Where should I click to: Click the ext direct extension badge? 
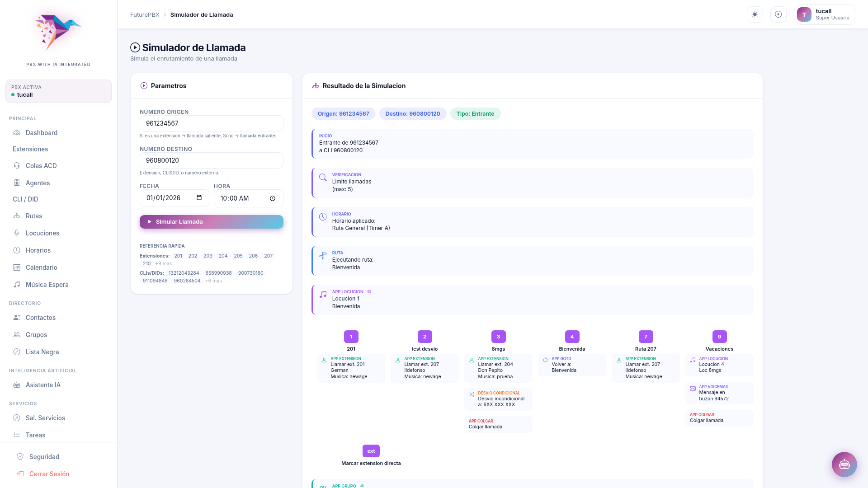click(x=371, y=451)
